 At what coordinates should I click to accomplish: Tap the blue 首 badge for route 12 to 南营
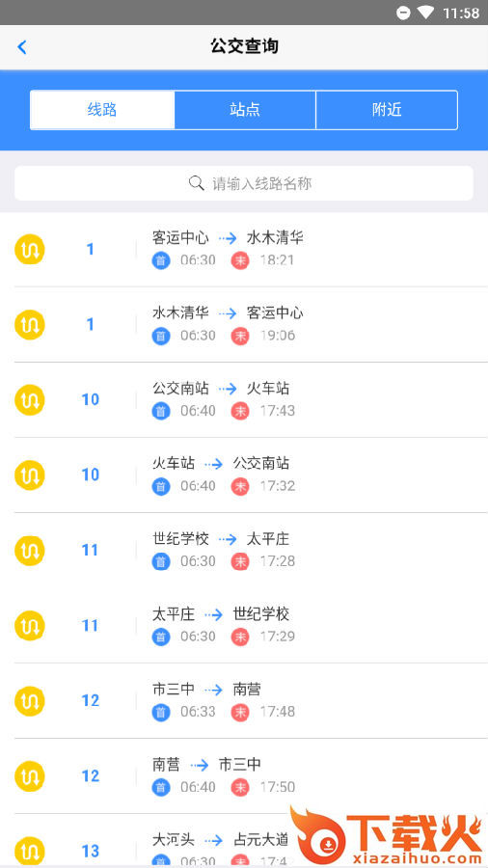161,712
